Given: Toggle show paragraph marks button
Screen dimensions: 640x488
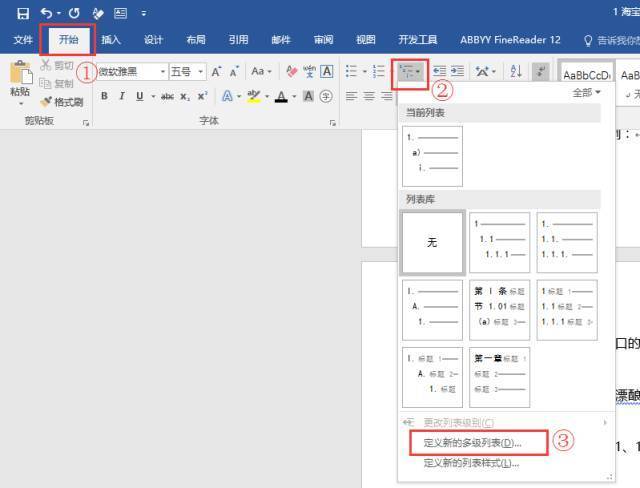Looking at the screenshot, I should tap(540, 72).
